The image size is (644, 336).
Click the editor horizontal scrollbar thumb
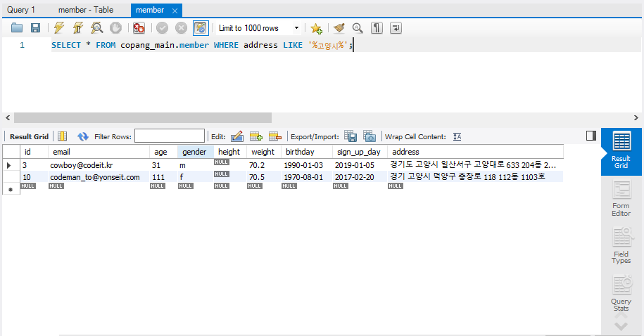coord(143,118)
